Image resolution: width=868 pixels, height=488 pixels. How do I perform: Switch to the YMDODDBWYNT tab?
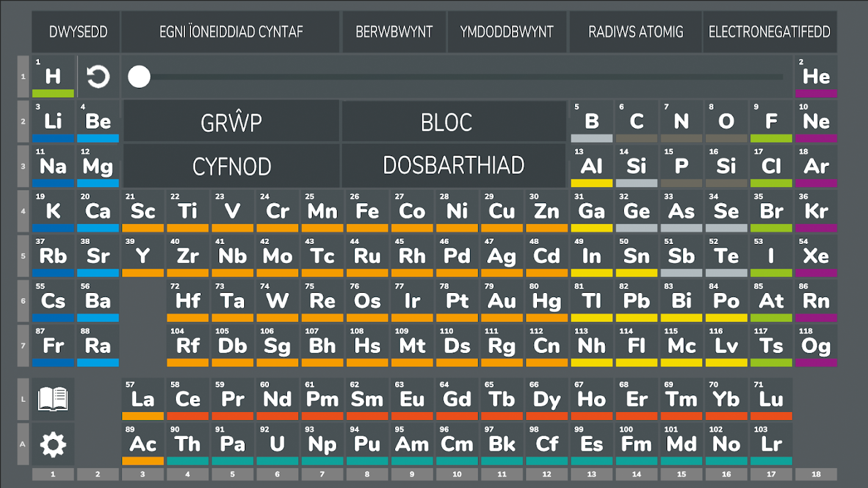(x=507, y=32)
